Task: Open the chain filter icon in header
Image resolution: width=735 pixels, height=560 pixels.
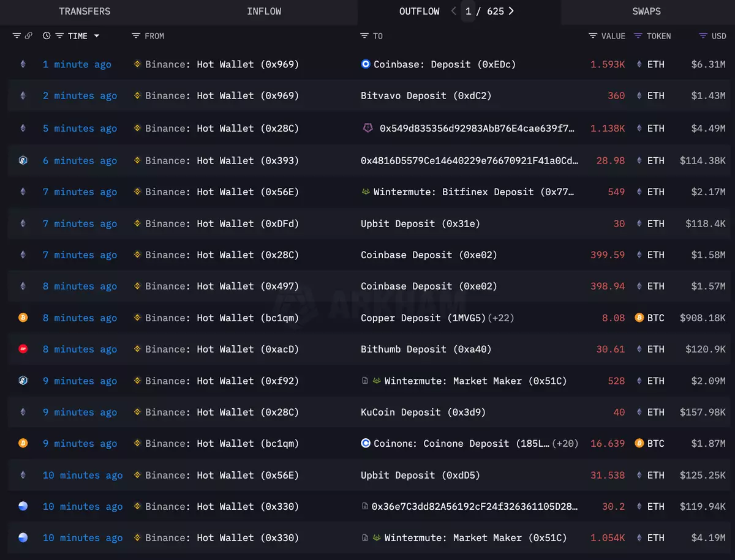Action: pos(17,36)
